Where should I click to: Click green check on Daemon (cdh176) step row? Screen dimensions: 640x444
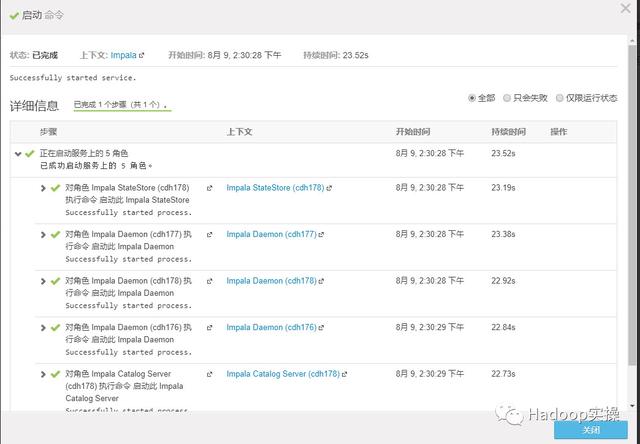[55, 328]
